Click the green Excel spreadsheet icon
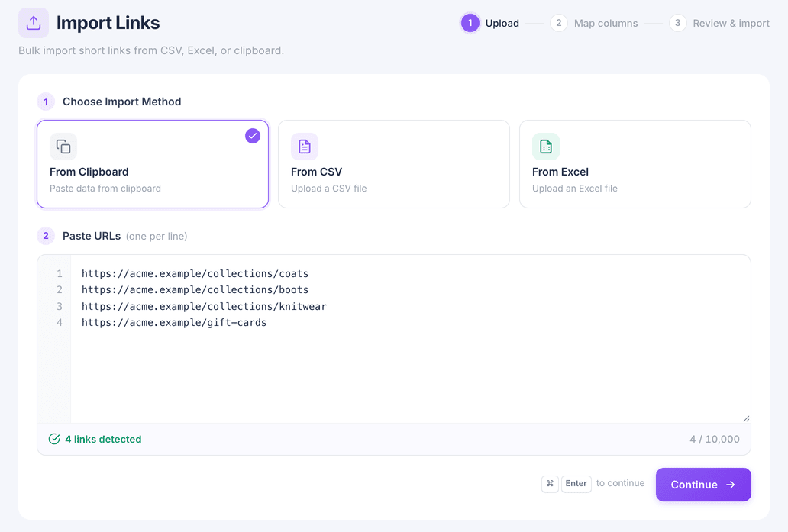 [546, 147]
